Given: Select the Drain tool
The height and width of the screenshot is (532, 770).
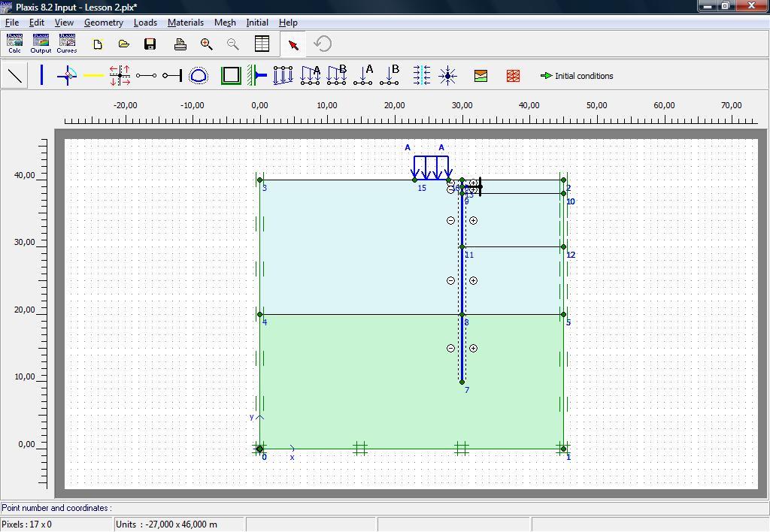Looking at the screenshot, I should coord(421,75).
